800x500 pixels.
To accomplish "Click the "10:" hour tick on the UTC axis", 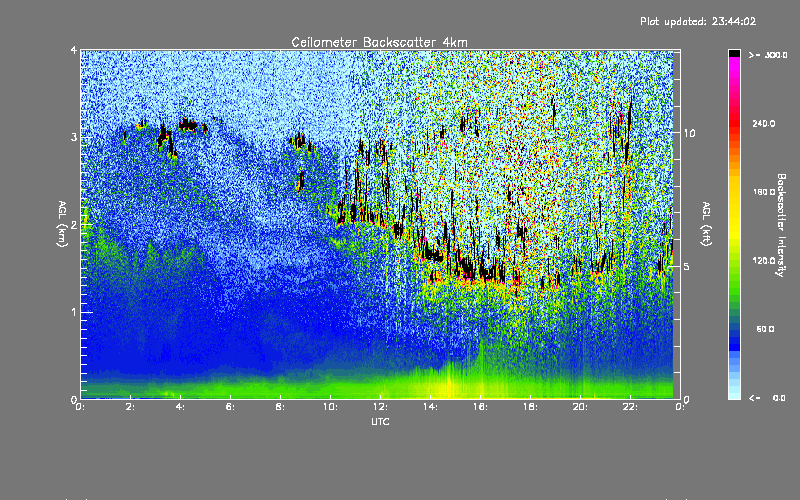I will tap(330, 407).
